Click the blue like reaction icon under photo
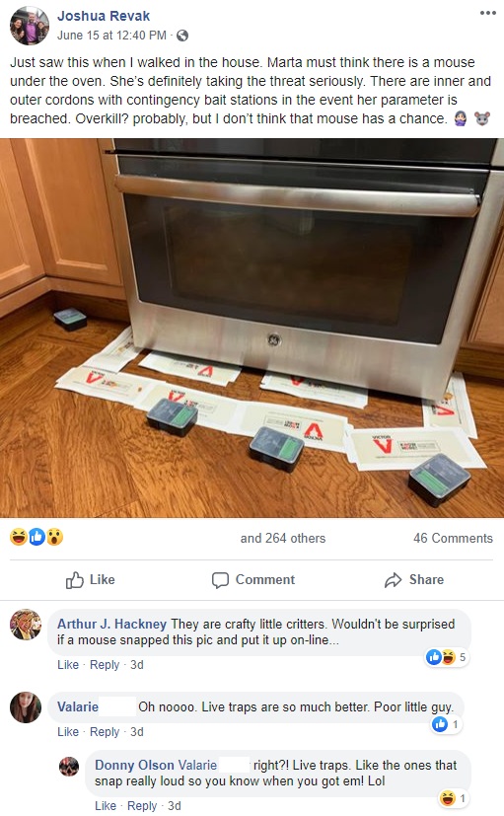Screen dimensions: 504x816 (x=36, y=537)
